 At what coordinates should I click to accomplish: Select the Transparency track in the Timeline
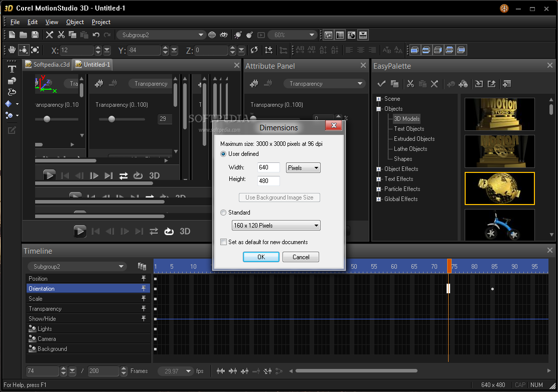(x=88, y=308)
